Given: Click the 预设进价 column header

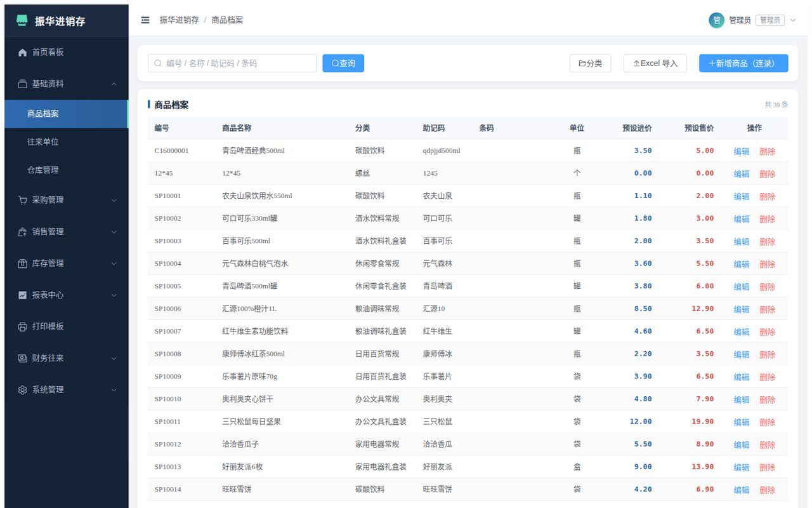Looking at the screenshot, I should [x=637, y=128].
